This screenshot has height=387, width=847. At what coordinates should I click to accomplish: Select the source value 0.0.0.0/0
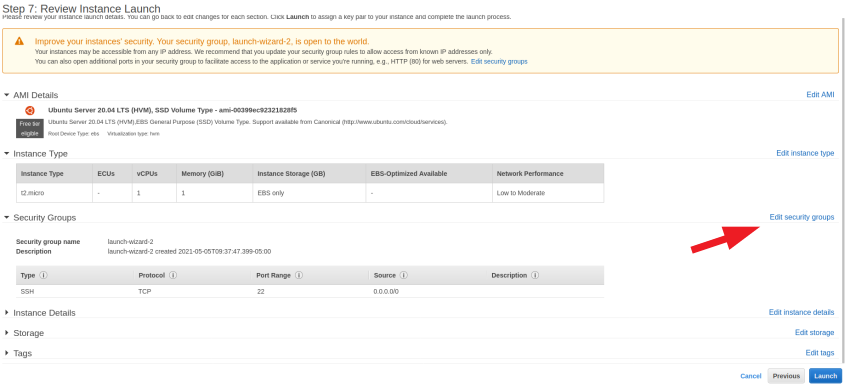pyautogui.click(x=386, y=291)
